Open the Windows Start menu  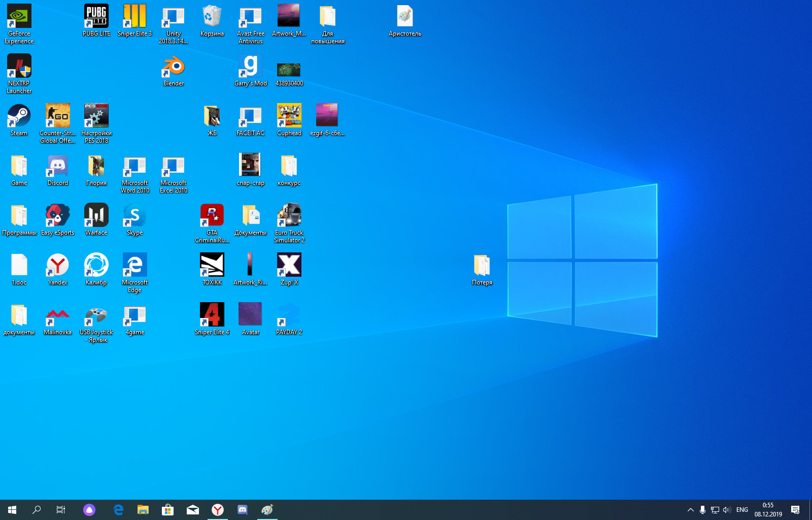pos(12,509)
